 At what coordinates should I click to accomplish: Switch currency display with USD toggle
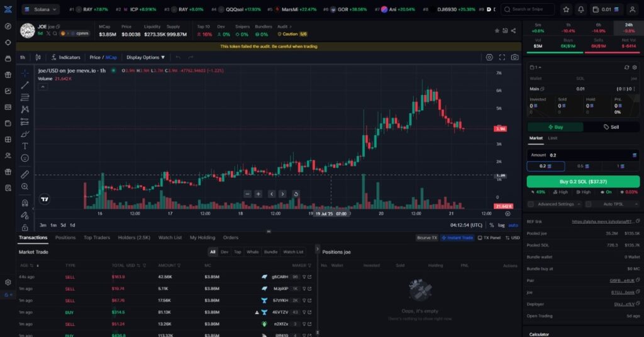click(x=513, y=238)
